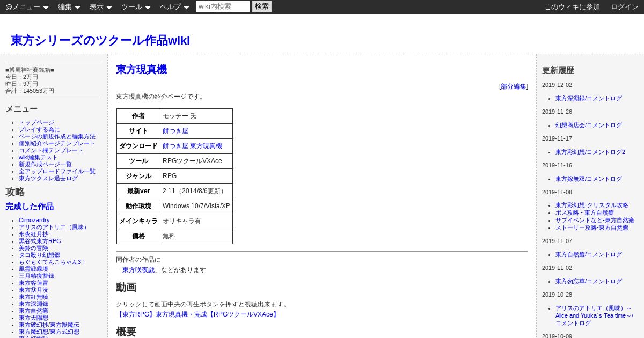Open the 東方シリーズのツクール作品wiki title link
This screenshot has height=338, width=644.
(x=100, y=41)
